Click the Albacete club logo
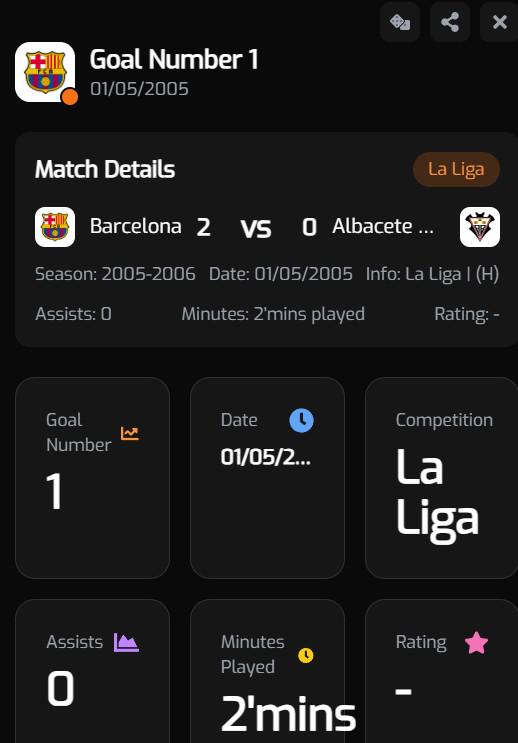Screen dimensions: 518x743 pos(480,227)
